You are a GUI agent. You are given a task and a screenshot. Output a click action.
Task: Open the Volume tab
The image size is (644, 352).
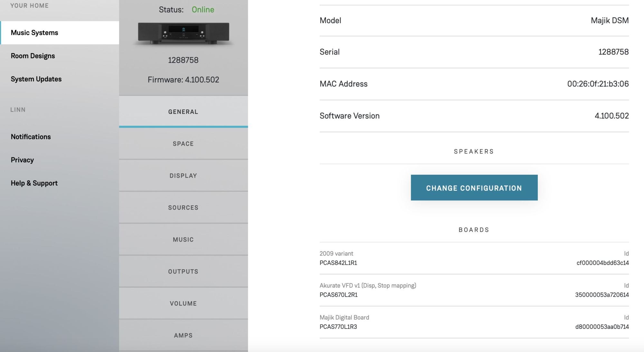click(183, 303)
